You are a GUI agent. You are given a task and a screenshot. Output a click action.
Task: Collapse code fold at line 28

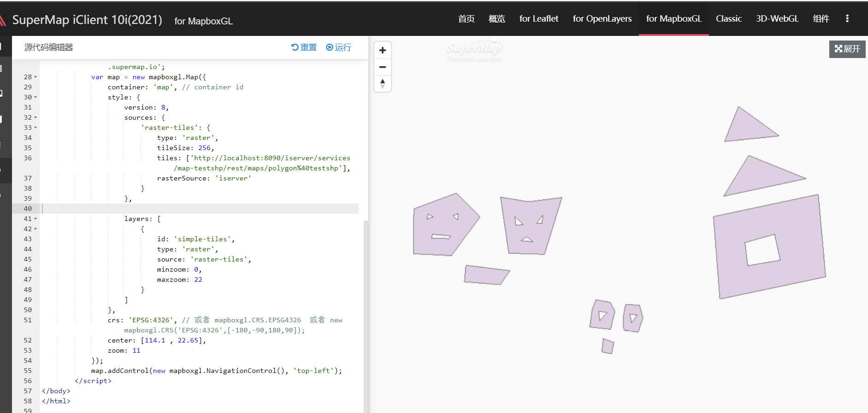tap(35, 77)
